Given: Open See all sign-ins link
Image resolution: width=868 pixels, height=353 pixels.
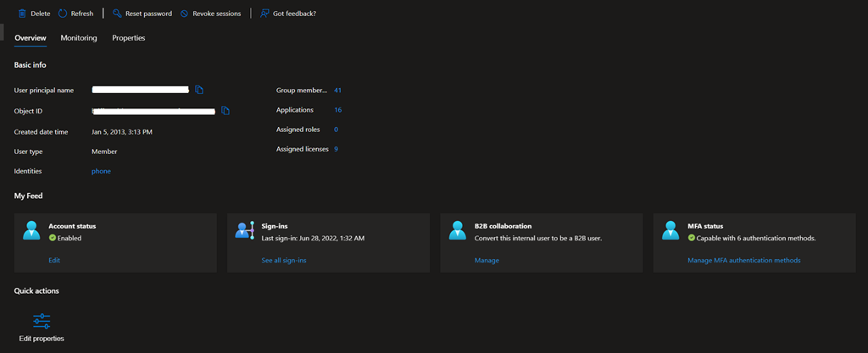Looking at the screenshot, I should [284, 260].
